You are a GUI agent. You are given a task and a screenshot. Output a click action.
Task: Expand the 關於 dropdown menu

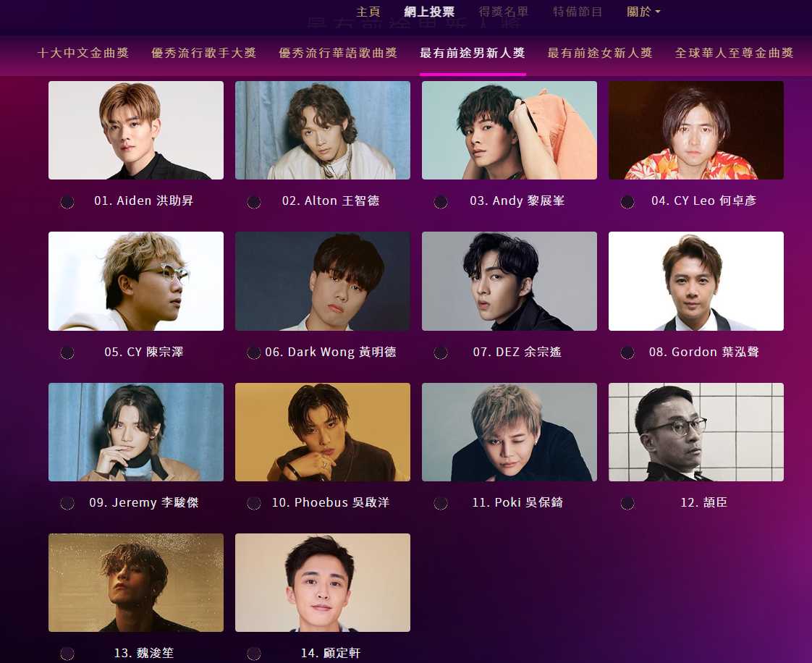643,12
